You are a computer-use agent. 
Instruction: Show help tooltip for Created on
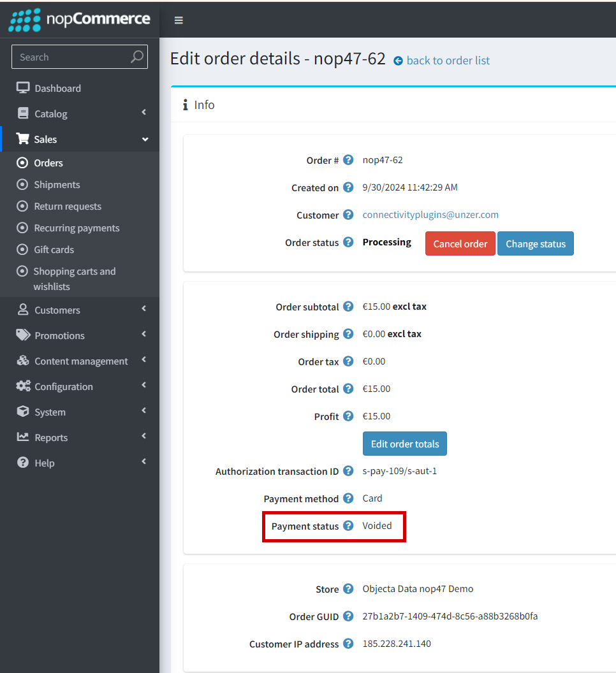click(348, 187)
